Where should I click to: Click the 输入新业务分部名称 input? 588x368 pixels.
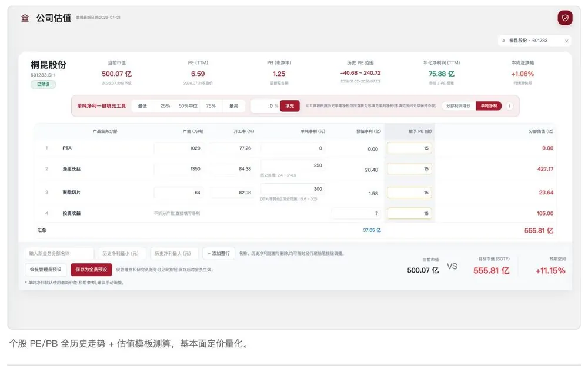coord(59,253)
